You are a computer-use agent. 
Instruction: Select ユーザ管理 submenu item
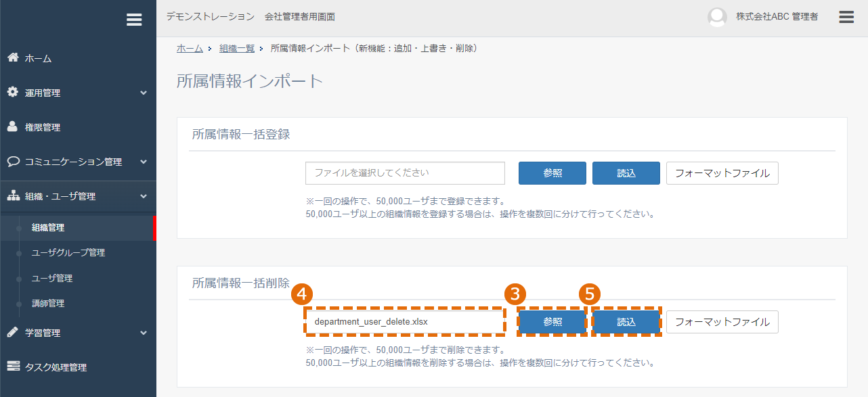tap(52, 279)
